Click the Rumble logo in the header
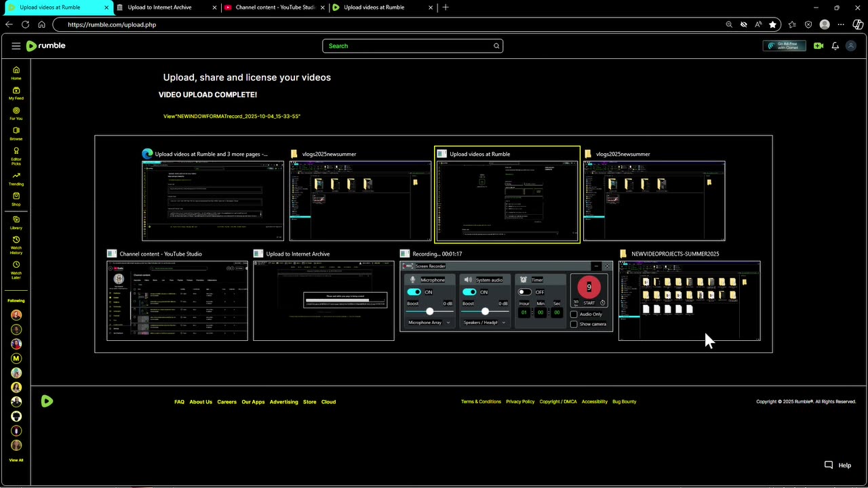 point(45,46)
